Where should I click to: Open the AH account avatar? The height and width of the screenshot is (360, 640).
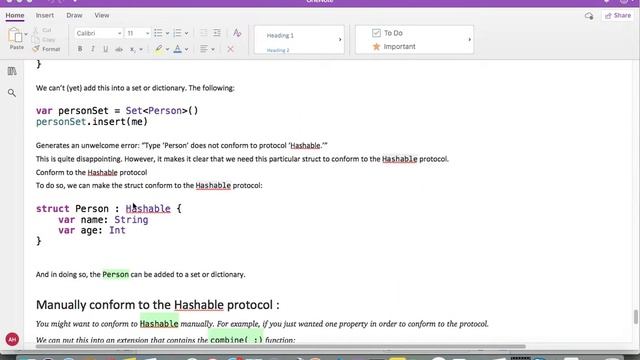pos(12,339)
